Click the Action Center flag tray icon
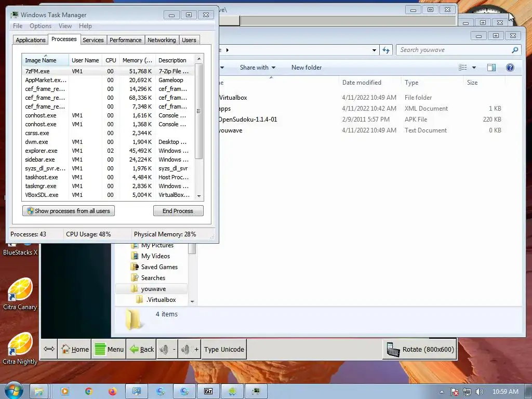The height and width of the screenshot is (399, 532). pyautogui.click(x=454, y=392)
